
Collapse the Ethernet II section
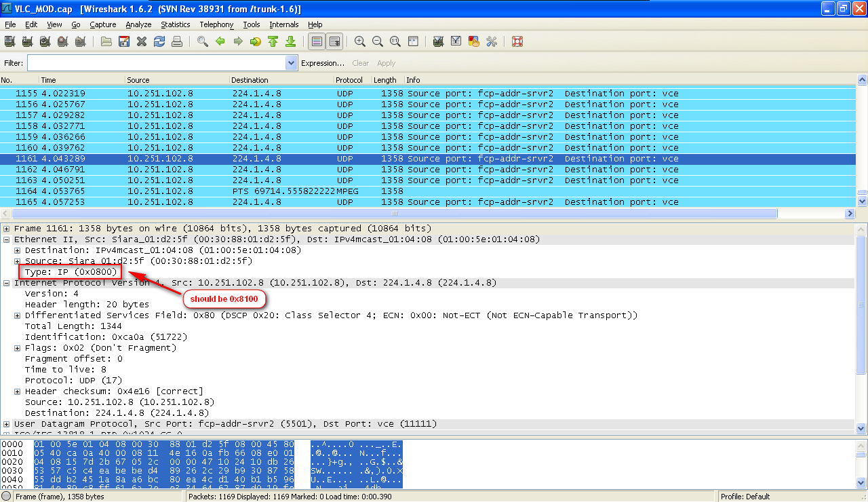pyautogui.click(x=7, y=239)
